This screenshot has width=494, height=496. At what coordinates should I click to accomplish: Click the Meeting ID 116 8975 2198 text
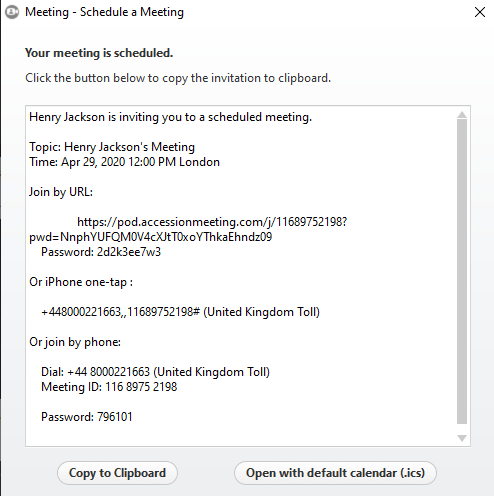[x=109, y=387]
